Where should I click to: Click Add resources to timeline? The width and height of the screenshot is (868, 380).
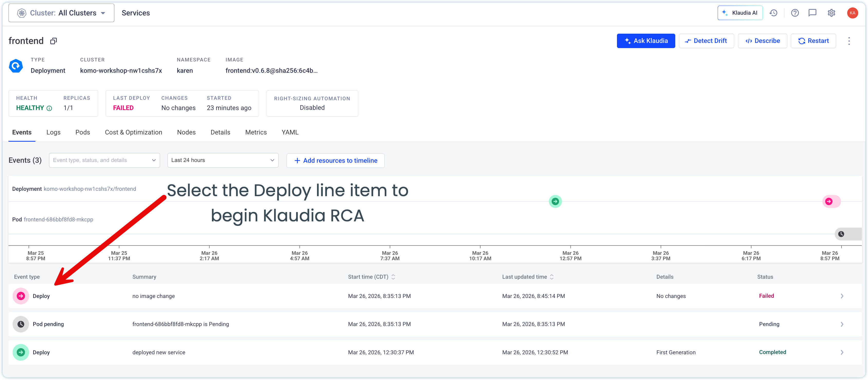tap(335, 160)
